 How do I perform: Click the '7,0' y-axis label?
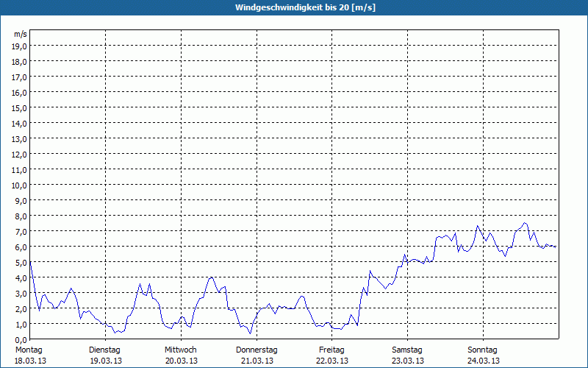(21, 231)
